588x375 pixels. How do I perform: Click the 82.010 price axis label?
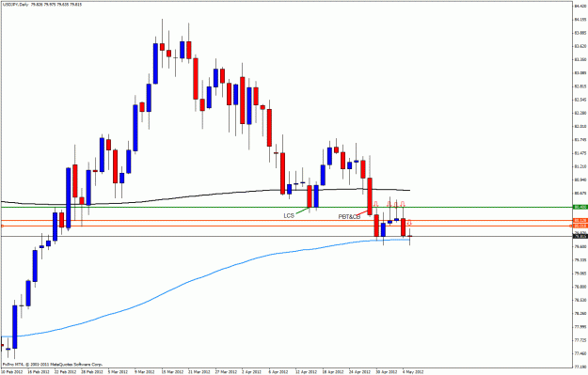(x=580, y=126)
